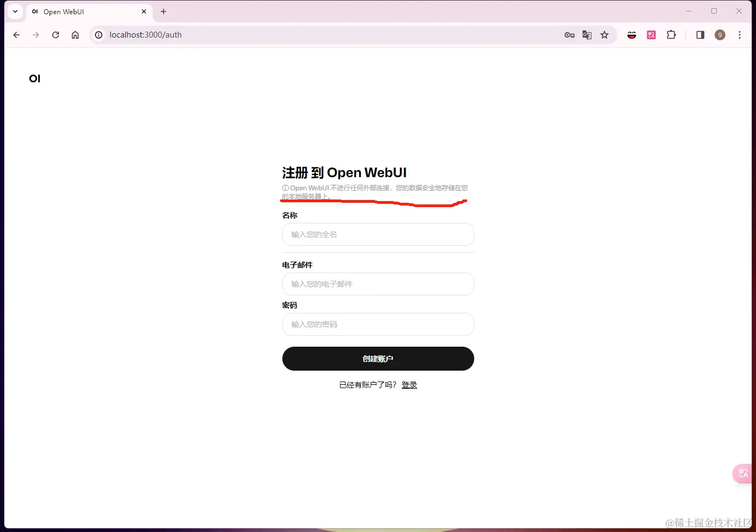Screen dimensions: 756x532
Task: Click the 注册 到 Open WebUI heading
Action: [x=344, y=173]
